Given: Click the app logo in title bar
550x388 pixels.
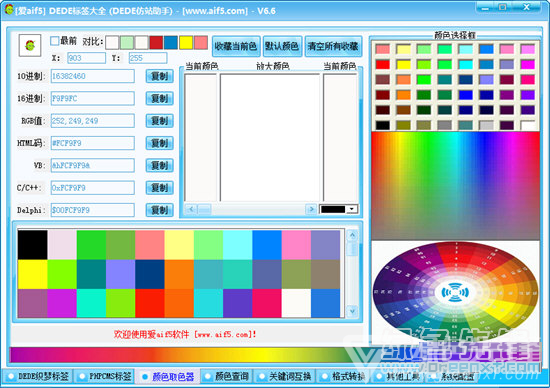Looking at the screenshot, I should click(x=9, y=9).
